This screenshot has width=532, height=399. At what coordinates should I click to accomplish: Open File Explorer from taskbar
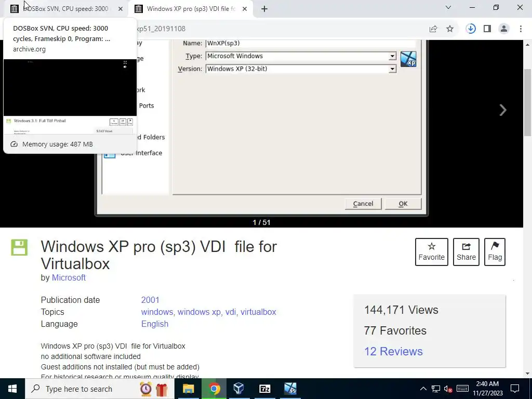pos(188,389)
